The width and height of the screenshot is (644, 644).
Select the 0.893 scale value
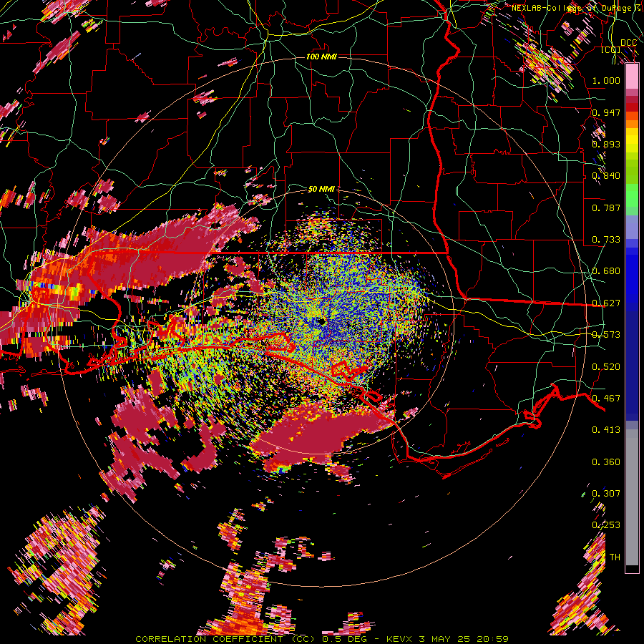click(606, 144)
